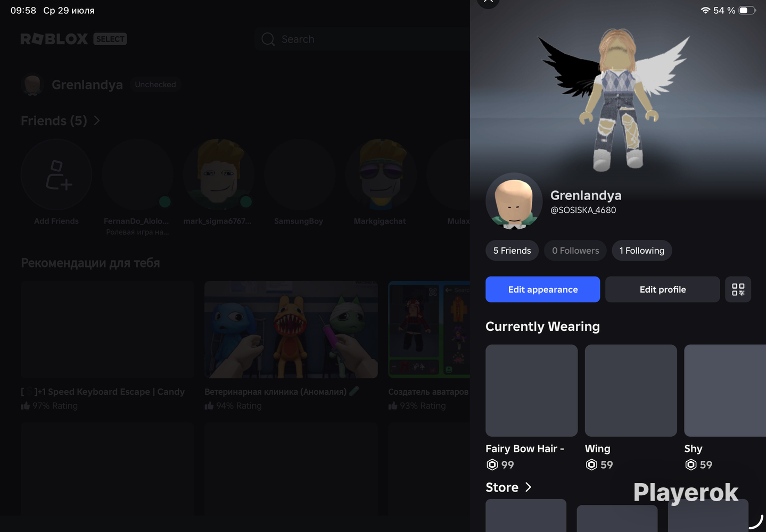The height and width of the screenshot is (532, 766).
Task: Click the Unchecked badge beside Grenlandya
Action: point(155,85)
